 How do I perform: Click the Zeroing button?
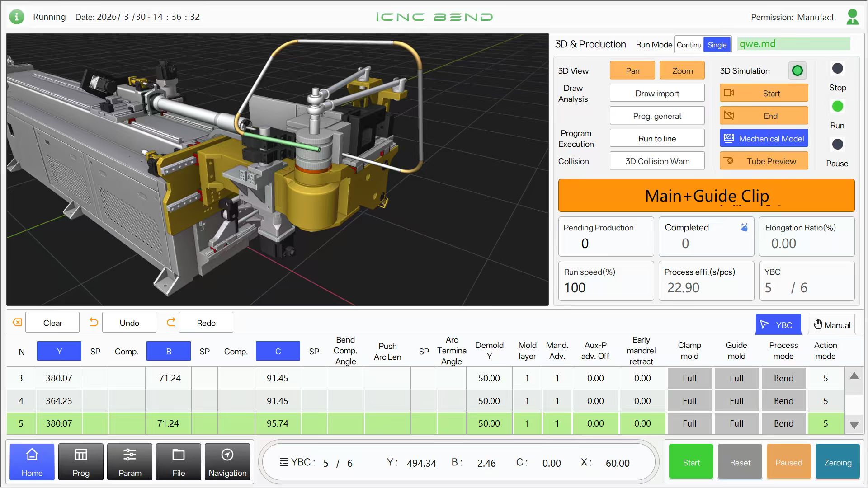coord(838,462)
